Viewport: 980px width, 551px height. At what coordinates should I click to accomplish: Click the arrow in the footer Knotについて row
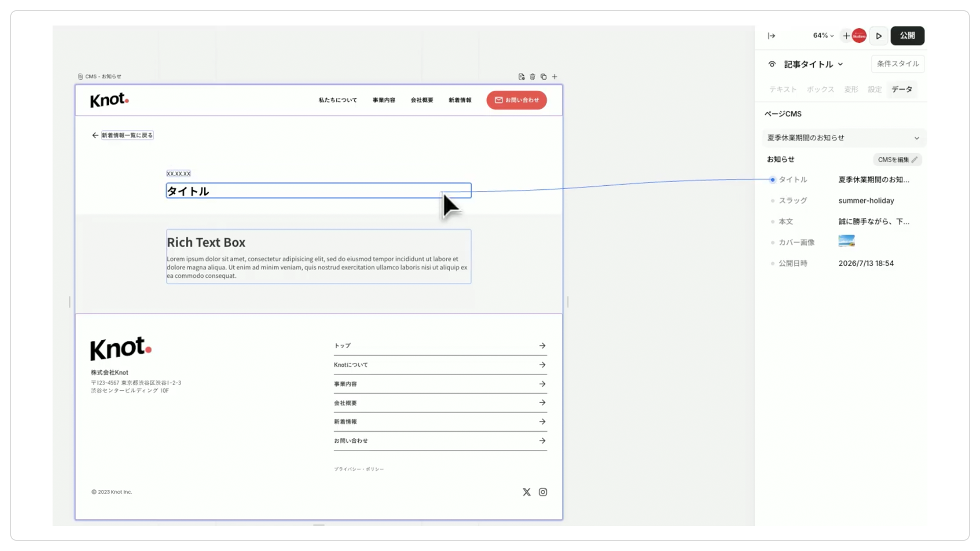point(542,365)
